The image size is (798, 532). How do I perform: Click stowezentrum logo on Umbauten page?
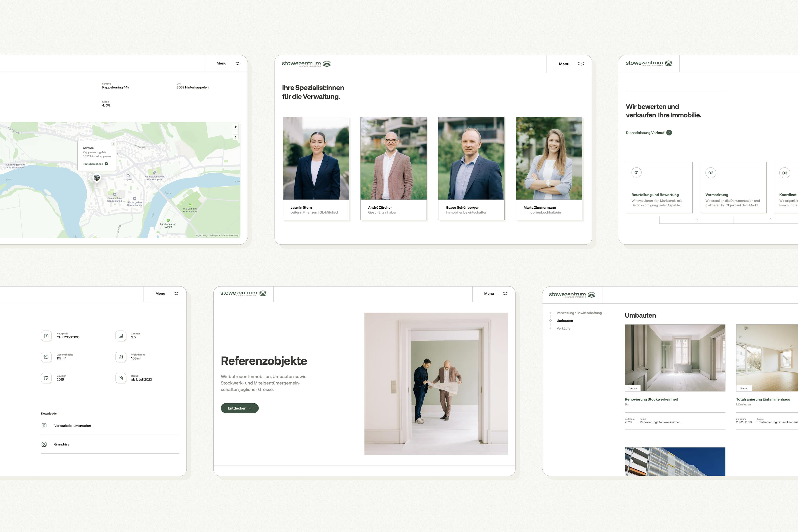572,295
